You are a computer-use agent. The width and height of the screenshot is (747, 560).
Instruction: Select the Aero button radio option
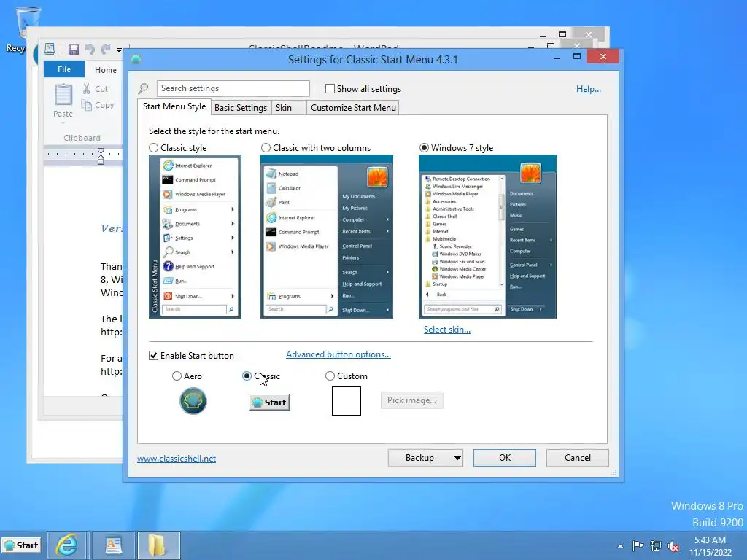click(177, 376)
